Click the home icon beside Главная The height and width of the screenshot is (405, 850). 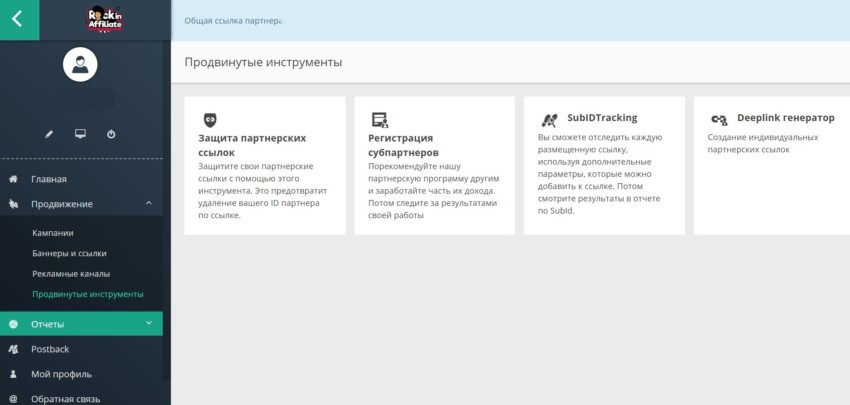pyautogui.click(x=14, y=179)
